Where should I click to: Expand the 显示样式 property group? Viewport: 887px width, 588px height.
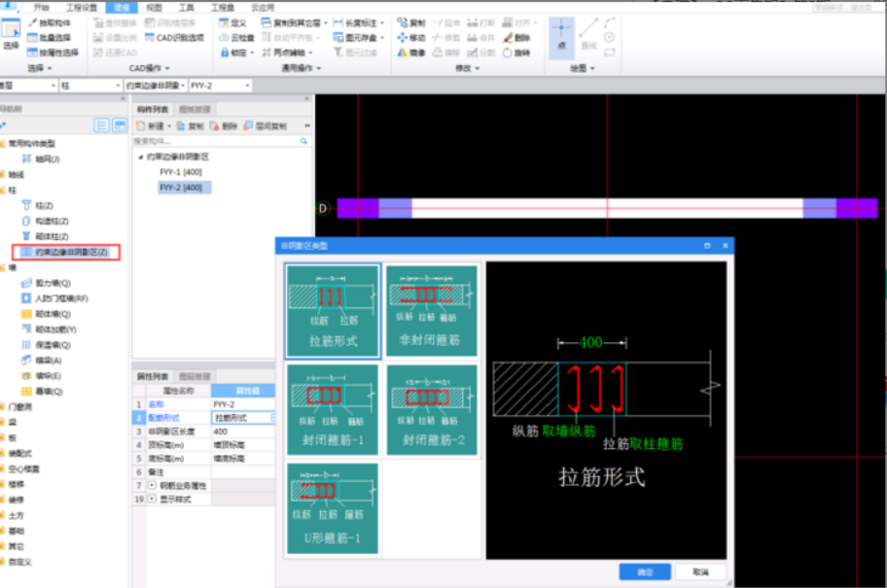tap(152, 499)
